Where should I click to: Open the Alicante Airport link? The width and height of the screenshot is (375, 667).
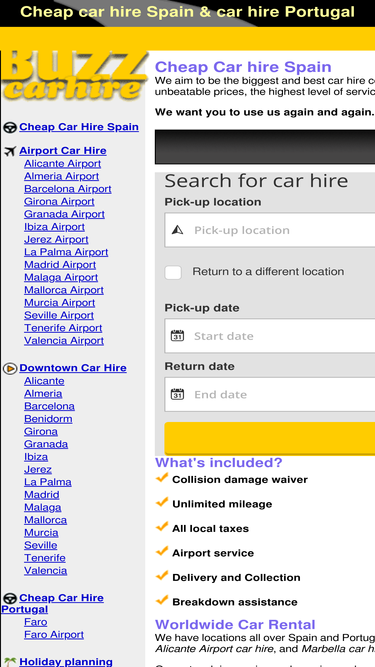(62, 163)
